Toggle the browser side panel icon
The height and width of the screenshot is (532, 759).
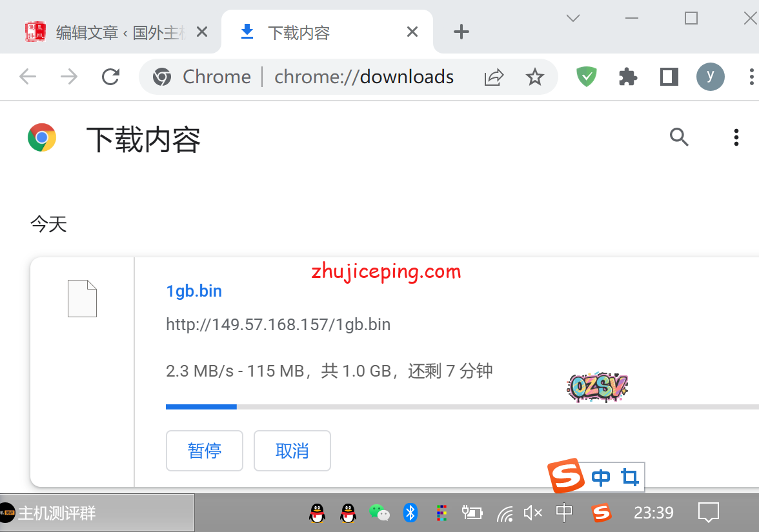point(669,77)
